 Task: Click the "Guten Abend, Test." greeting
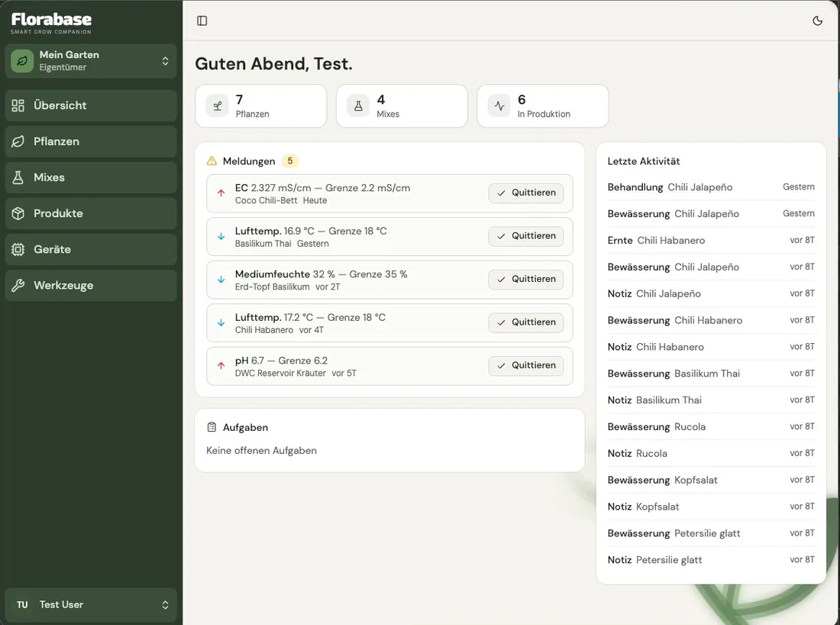pos(273,63)
